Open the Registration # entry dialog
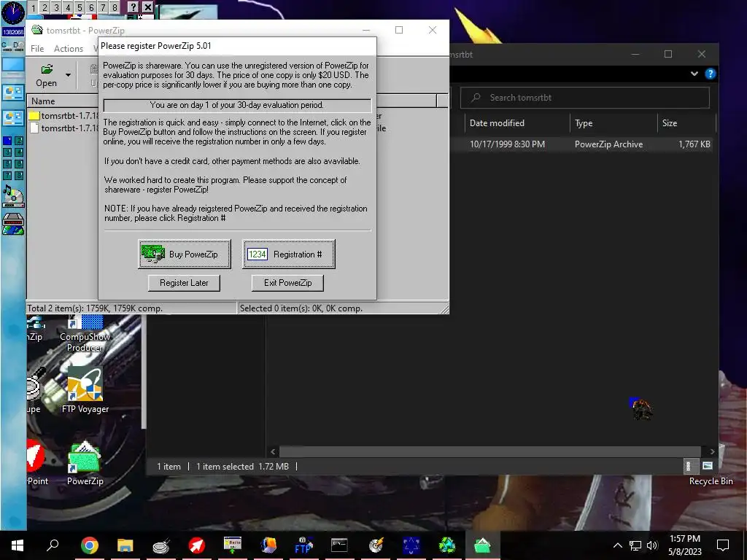747x560 pixels. point(289,254)
